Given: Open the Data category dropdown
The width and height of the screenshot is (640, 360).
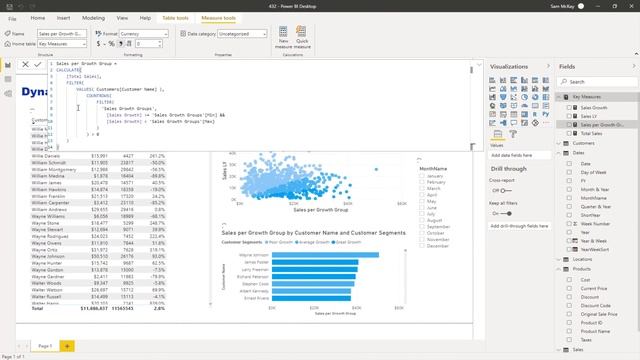Looking at the screenshot, I should point(242,34).
